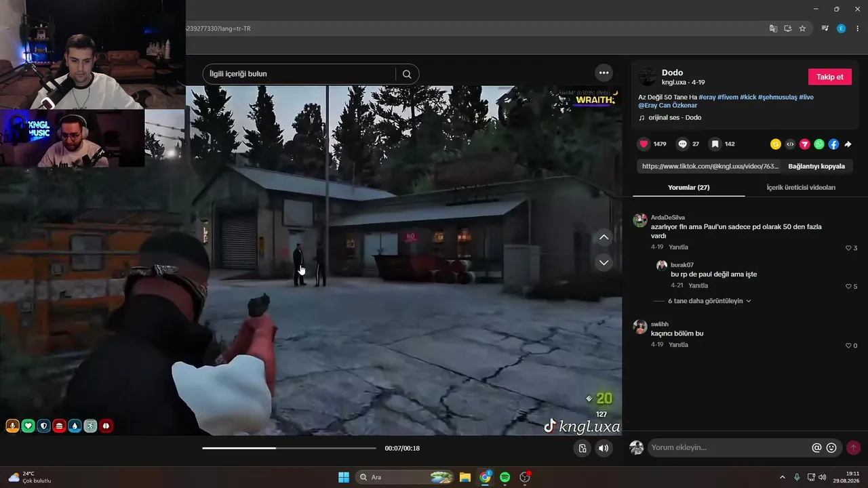Open the weather widget 24°C
The image size is (868, 488).
click(29, 477)
